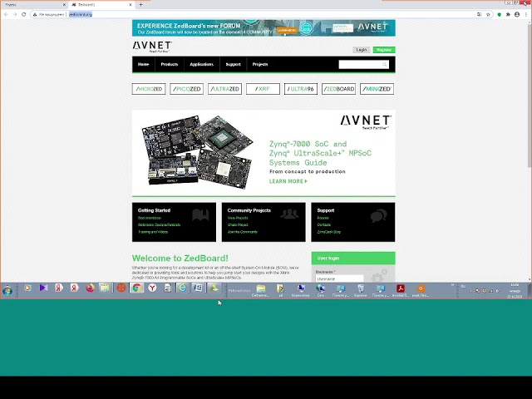Click the translate page icon in address bar
The height and width of the screenshot is (399, 532).
click(479, 14)
